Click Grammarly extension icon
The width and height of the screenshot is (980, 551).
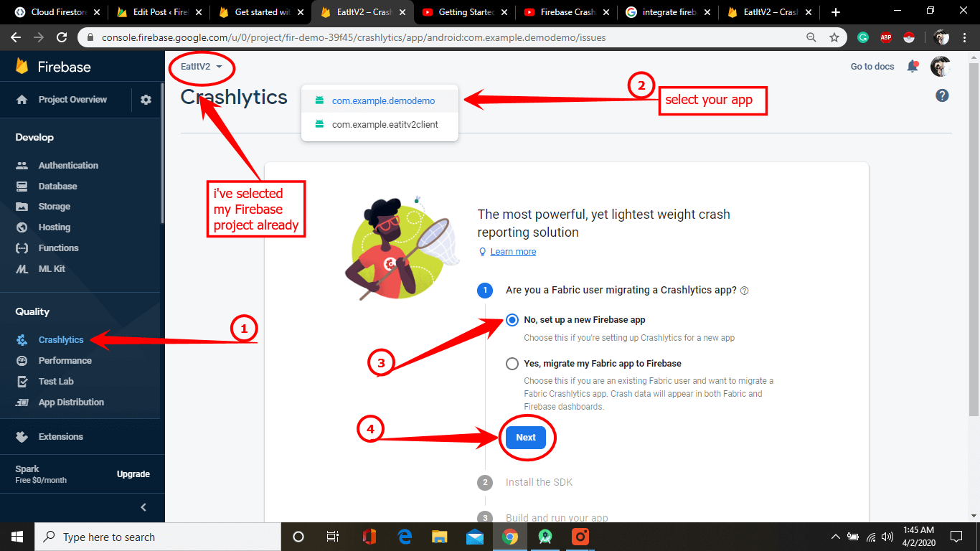(x=863, y=37)
